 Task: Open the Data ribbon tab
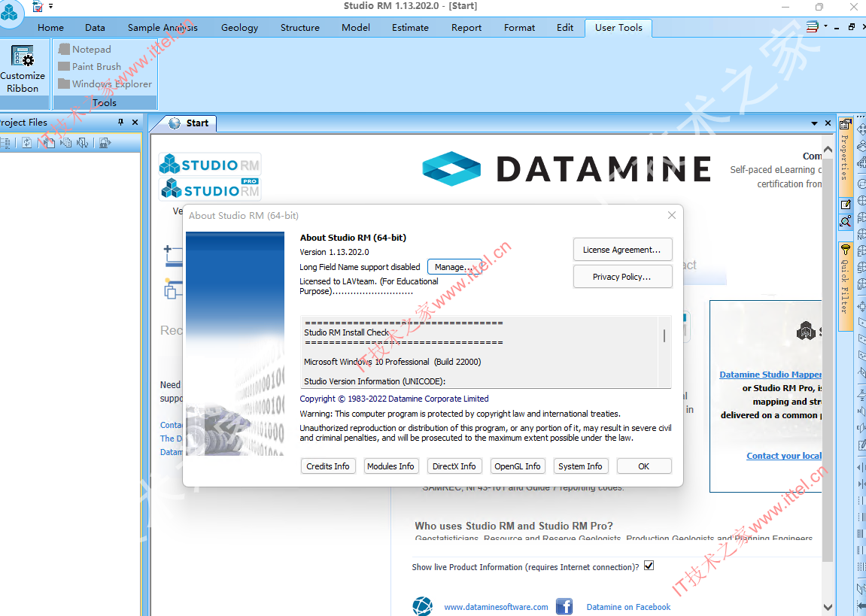pyautogui.click(x=95, y=28)
